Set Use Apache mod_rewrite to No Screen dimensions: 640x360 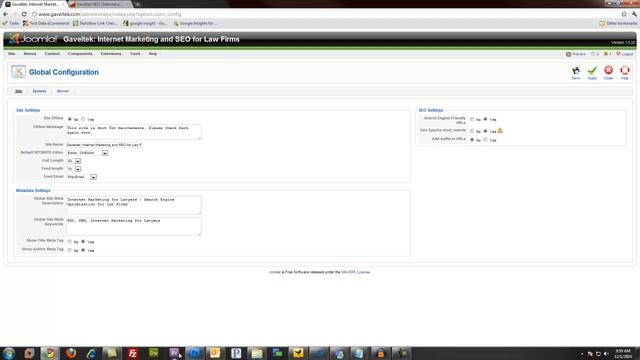coord(472,131)
